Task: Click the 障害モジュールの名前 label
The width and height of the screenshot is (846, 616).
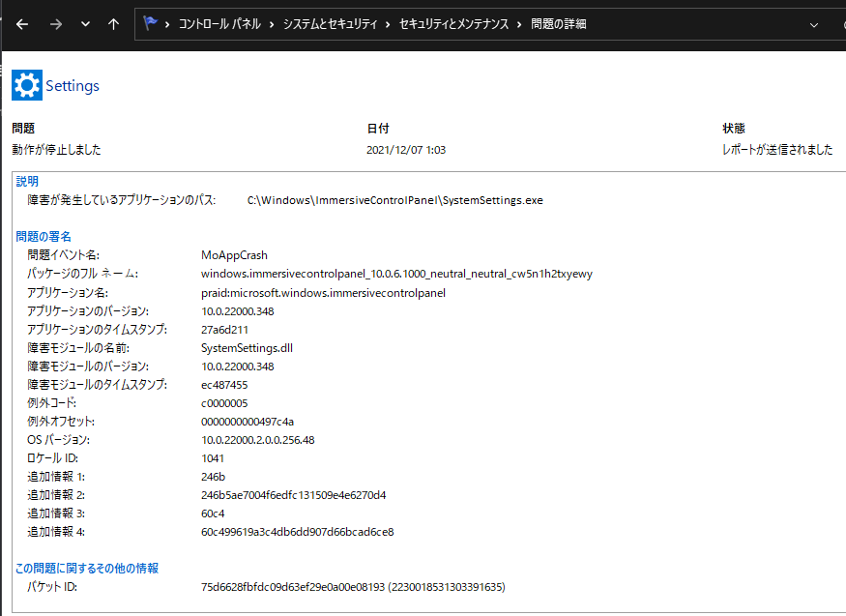Action: [78, 348]
